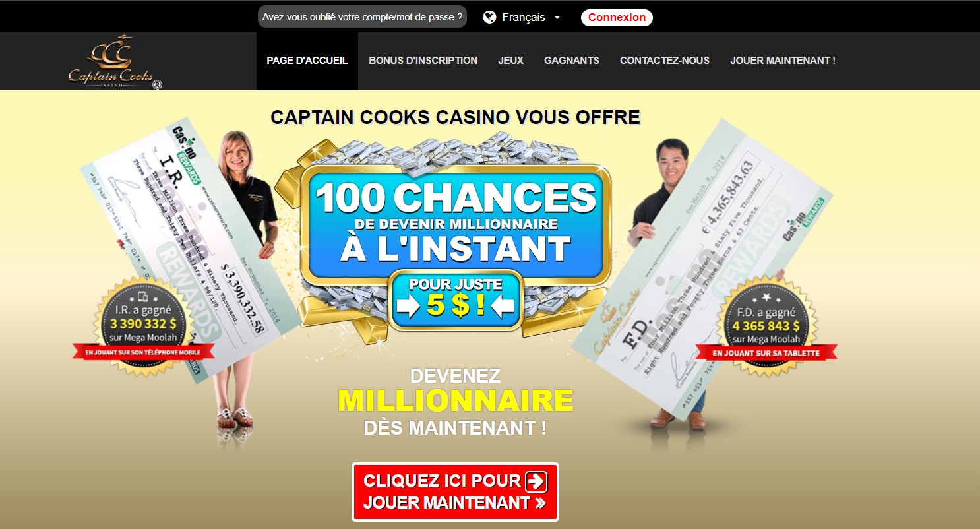Click JOUER MAINTENANT ! in navigation bar

pyautogui.click(x=783, y=61)
